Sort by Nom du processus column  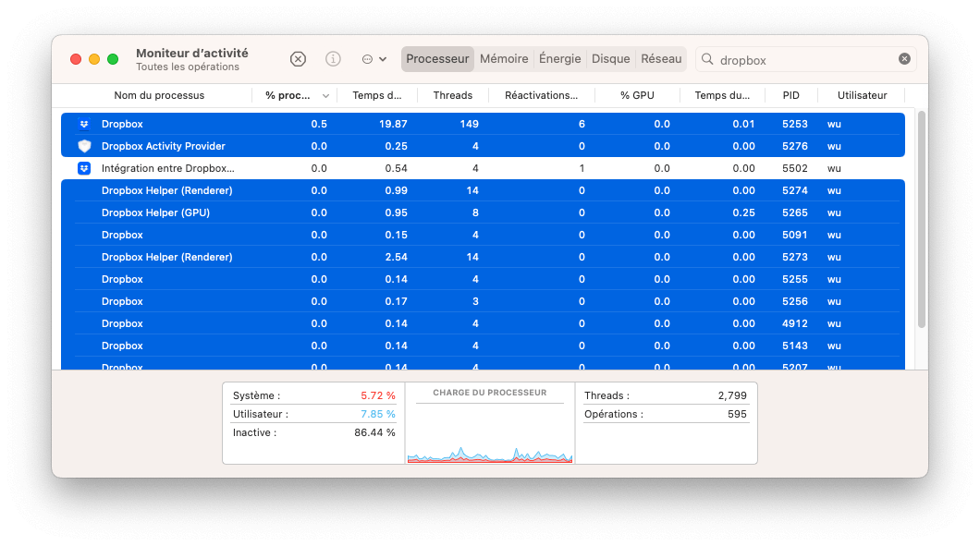point(159,95)
